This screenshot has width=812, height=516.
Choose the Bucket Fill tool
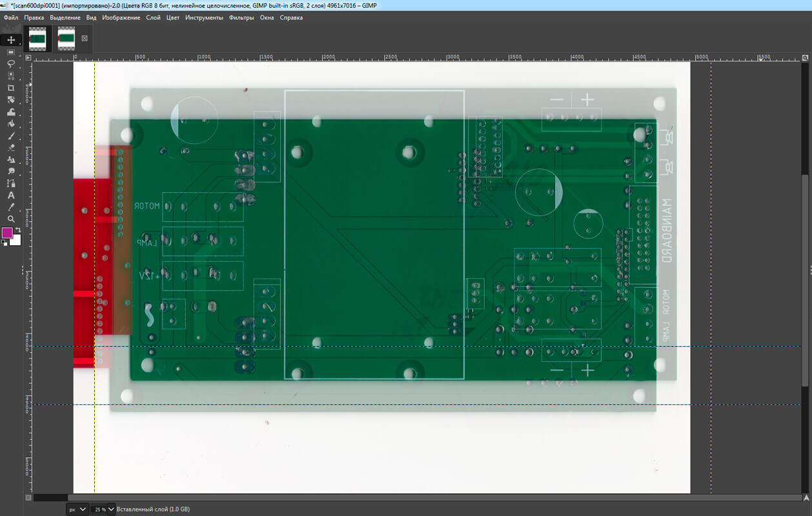click(x=11, y=124)
